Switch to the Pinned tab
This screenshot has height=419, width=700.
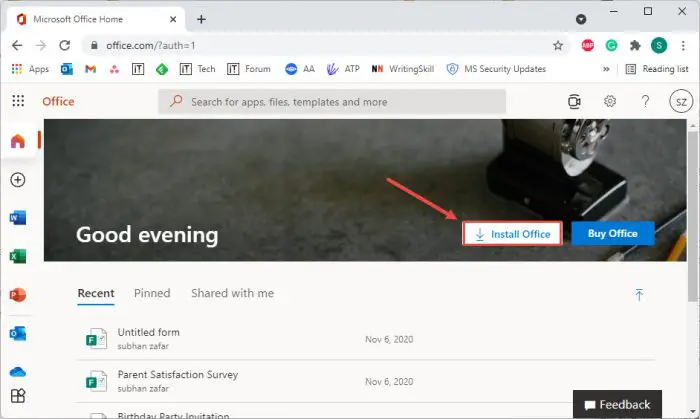pyautogui.click(x=152, y=293)
